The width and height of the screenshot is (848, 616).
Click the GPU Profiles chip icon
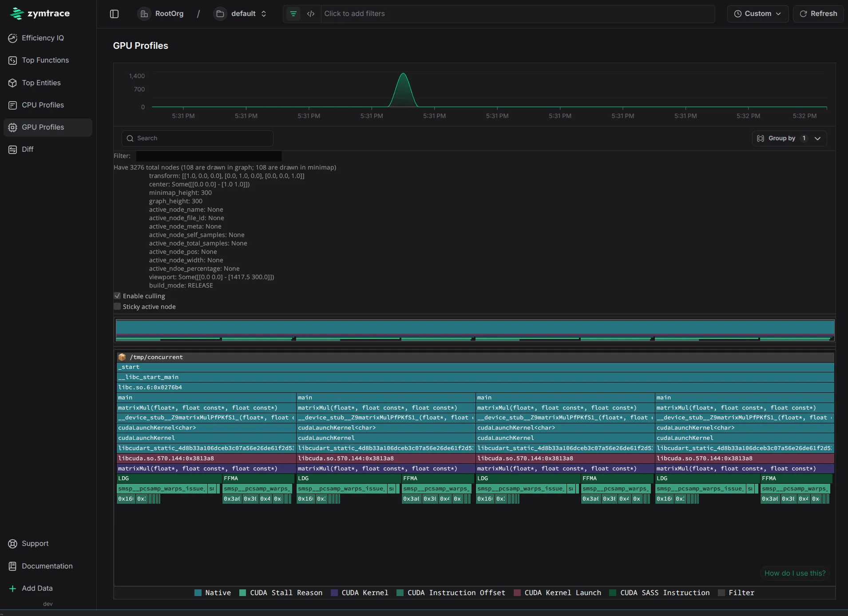pyautogui.click(x=12, y=127)
